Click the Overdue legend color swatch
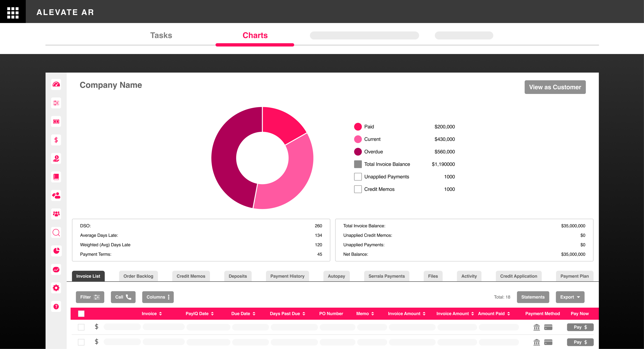Viewport: 644px width, 349px height. [358, 152]
